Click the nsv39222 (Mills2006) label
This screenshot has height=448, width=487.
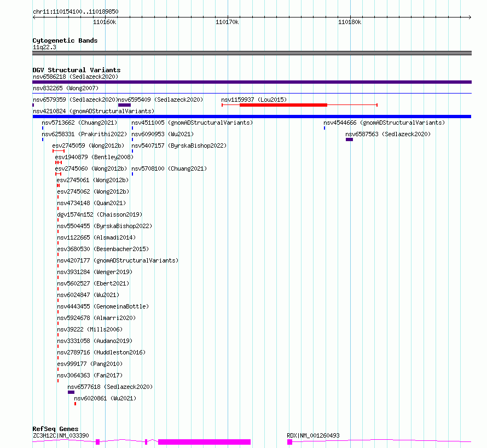pyautogui.click(x=90, y=329)
